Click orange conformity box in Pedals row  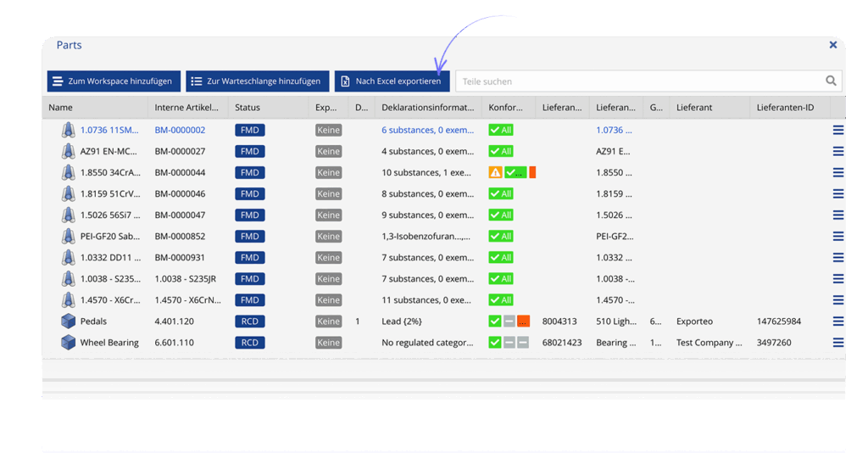pos(524,321)
